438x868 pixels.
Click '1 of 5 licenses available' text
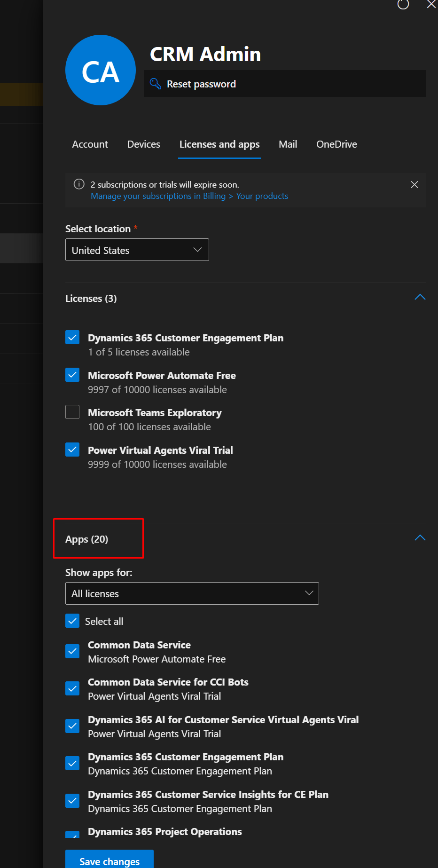click(139, 352)
